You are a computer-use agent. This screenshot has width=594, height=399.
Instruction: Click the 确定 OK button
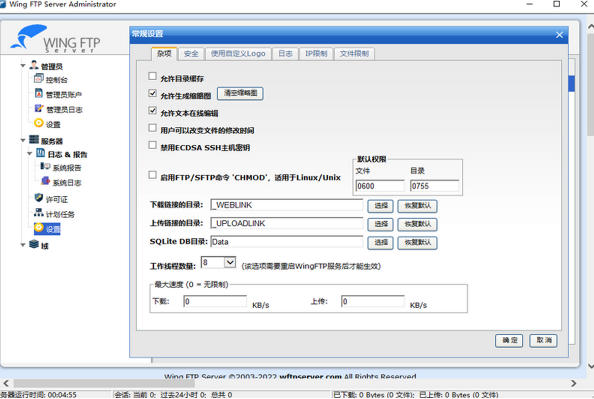tap(509, 341)
